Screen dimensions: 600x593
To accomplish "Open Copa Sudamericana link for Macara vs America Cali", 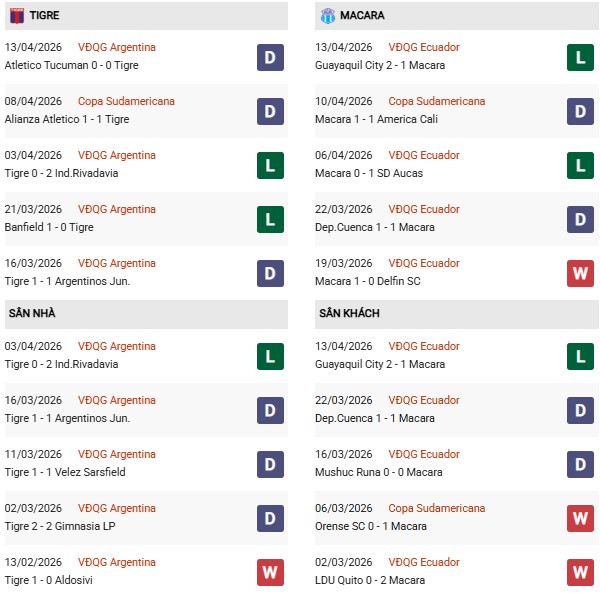I will 436,101.
